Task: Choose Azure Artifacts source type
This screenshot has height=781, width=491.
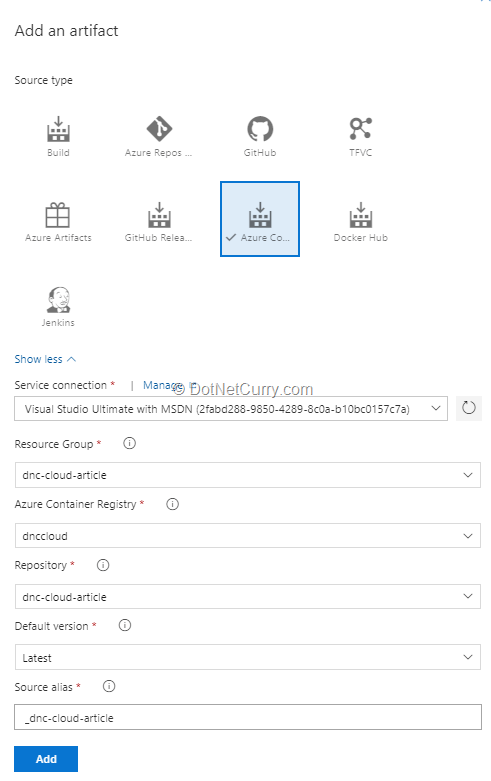Action: click(x=58, y=221)
